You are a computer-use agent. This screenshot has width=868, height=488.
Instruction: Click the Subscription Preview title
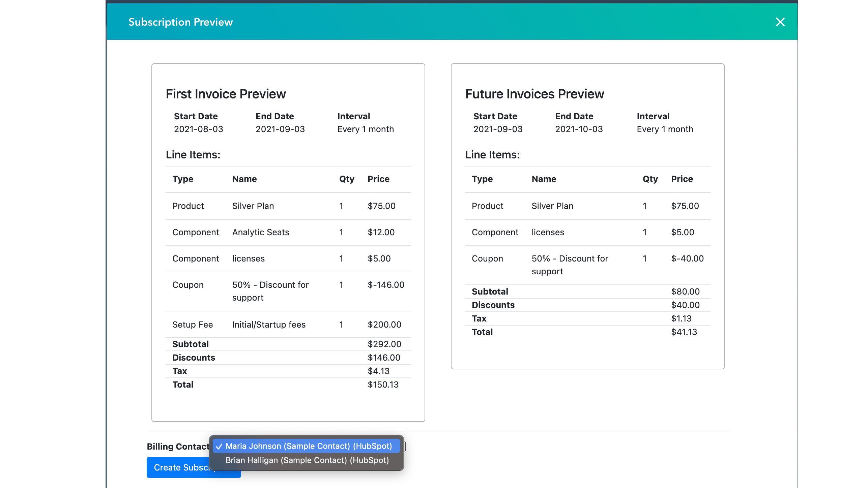click(180, 22)
